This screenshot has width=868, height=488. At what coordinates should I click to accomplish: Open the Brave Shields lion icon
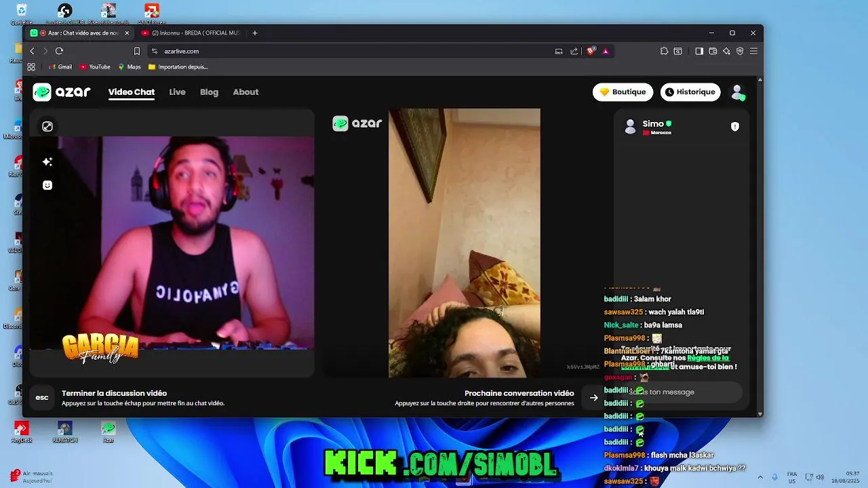591,51
